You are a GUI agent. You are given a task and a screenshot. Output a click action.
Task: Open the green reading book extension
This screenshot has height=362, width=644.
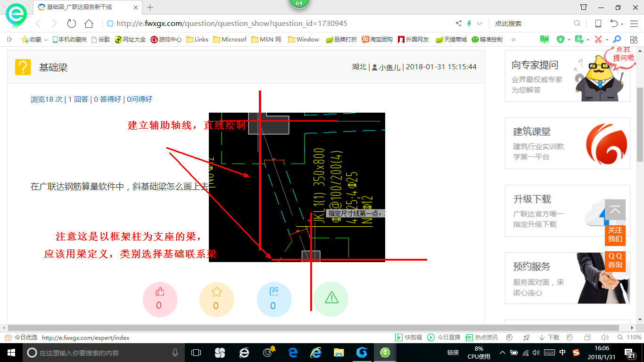pos(545,40)
